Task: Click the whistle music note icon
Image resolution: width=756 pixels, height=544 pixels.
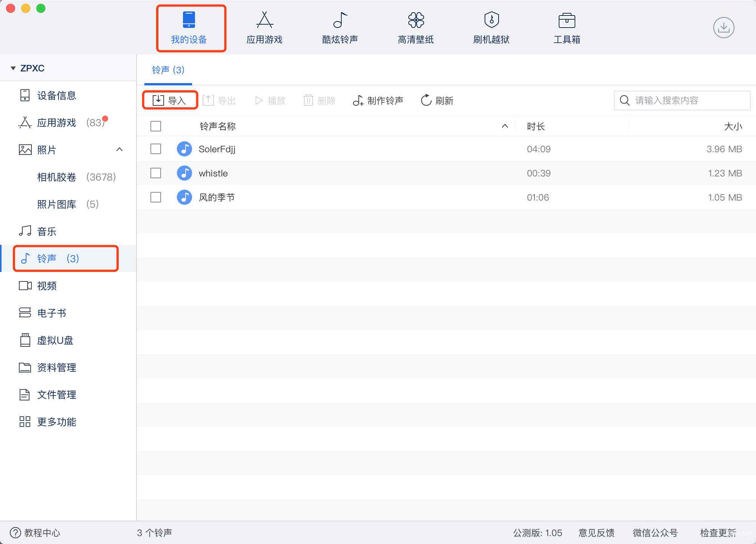Action: (184, 173)
